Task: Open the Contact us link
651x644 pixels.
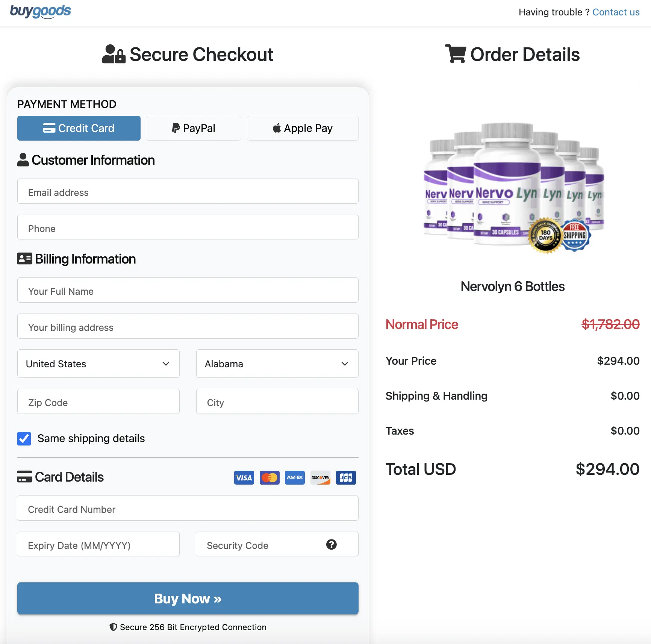Action: point(616,12)
